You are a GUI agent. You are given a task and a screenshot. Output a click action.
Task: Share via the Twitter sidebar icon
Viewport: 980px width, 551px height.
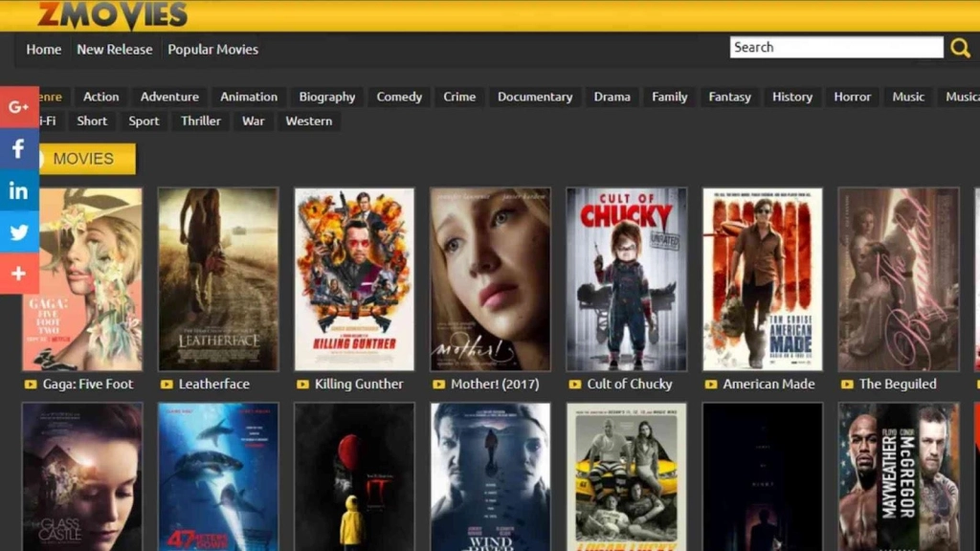click(x=19, y=232)
